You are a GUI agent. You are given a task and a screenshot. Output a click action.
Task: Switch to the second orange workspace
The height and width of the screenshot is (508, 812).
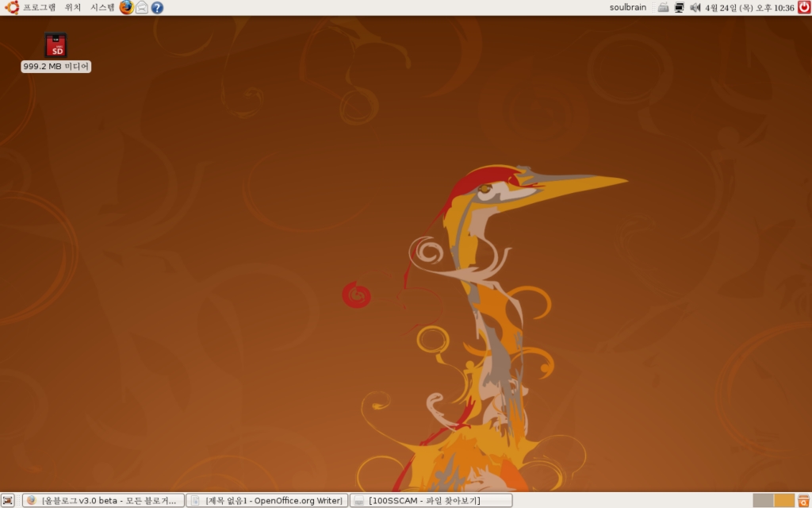click(784, 500)
